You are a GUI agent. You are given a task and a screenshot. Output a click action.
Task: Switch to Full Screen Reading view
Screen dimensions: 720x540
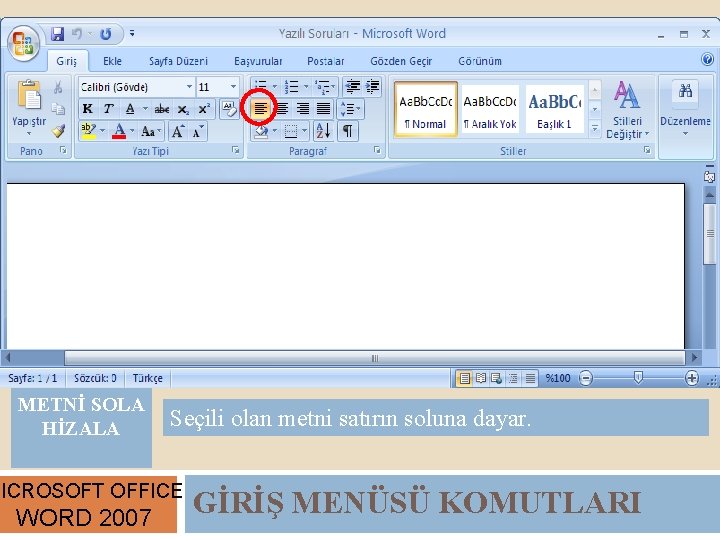click(x=481, y=378)
